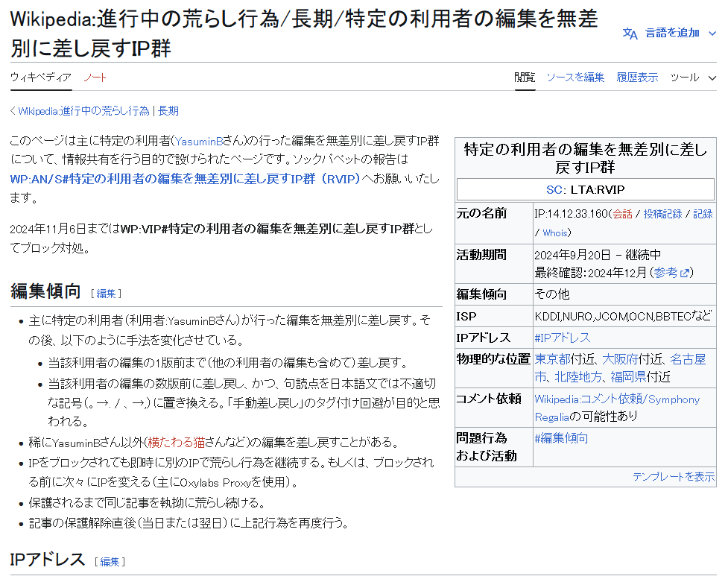
Task: Open 投稿記録 contributions link
Action: coord(662,214)
